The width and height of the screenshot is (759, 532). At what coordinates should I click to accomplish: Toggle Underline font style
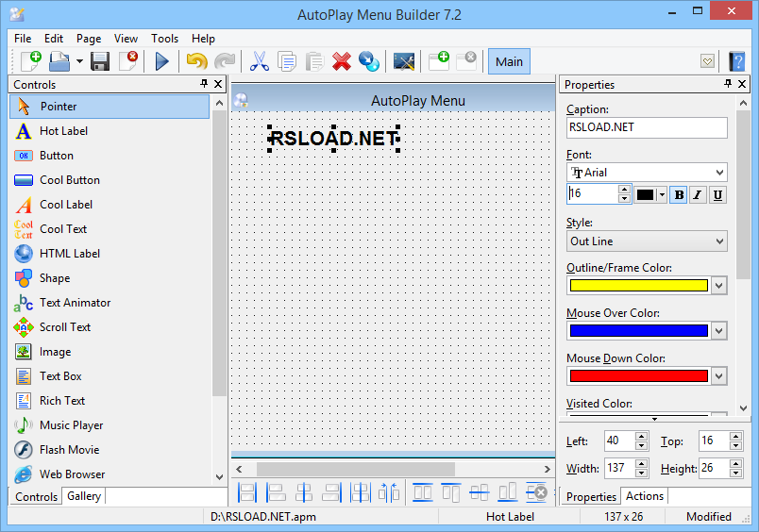tap(717, 195)
